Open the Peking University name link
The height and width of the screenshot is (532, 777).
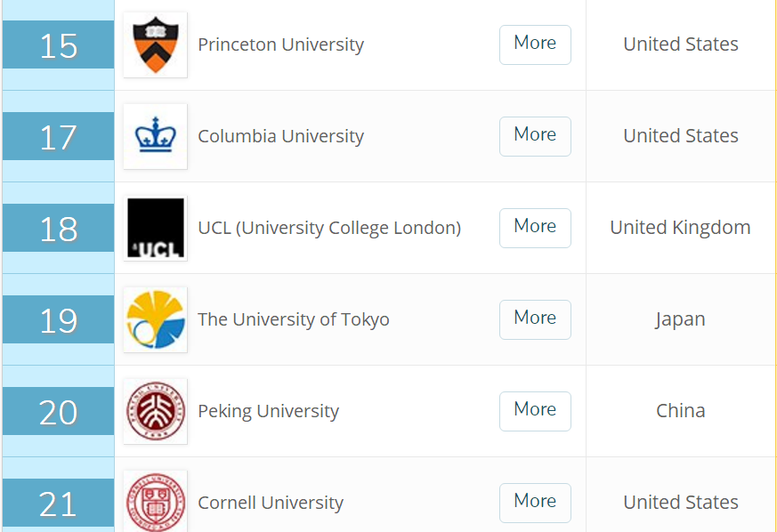268,411
